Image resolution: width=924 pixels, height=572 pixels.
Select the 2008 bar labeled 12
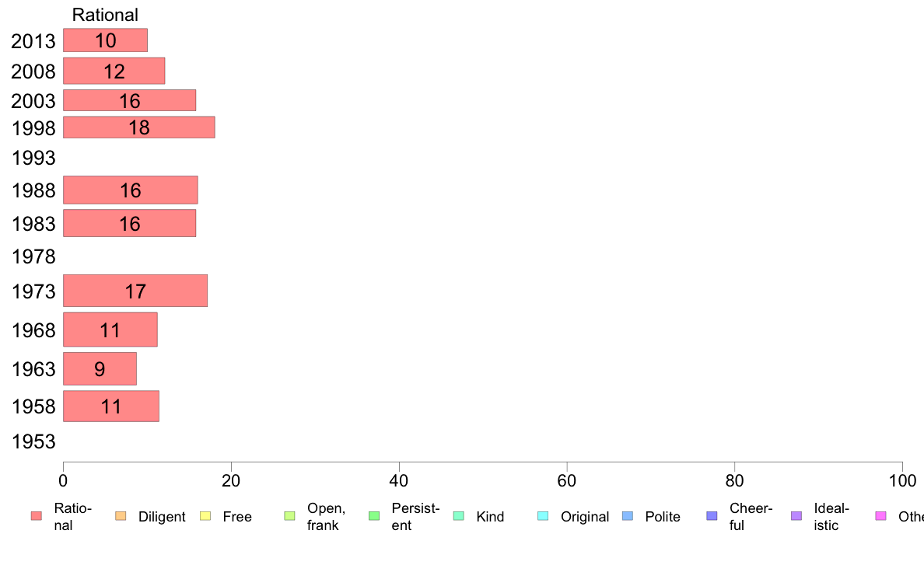[x=114, y=71]
